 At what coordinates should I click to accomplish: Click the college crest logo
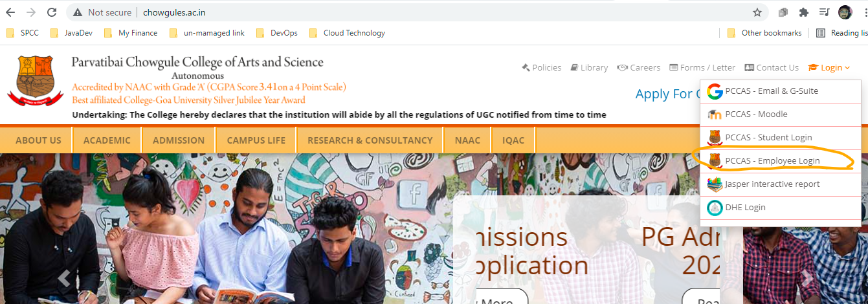(x=36, y=81)
